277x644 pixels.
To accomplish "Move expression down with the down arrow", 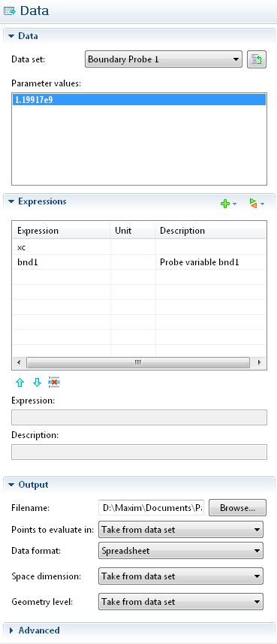I will 37,382.
